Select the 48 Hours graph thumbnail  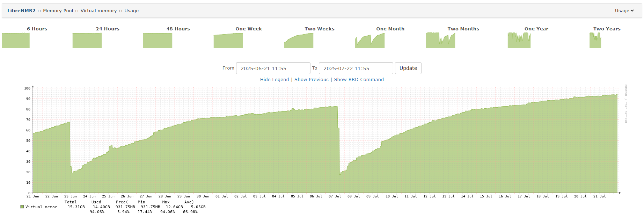point(158,40)
